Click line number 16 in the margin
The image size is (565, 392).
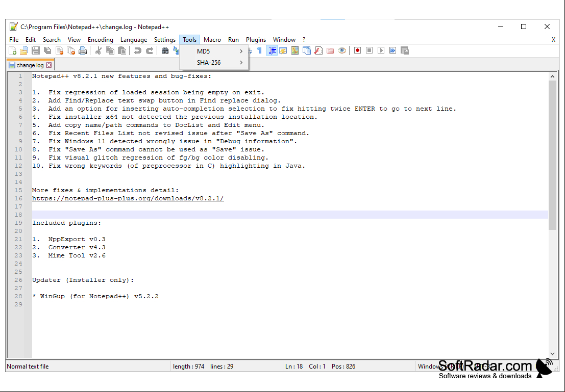pos(18,198)
